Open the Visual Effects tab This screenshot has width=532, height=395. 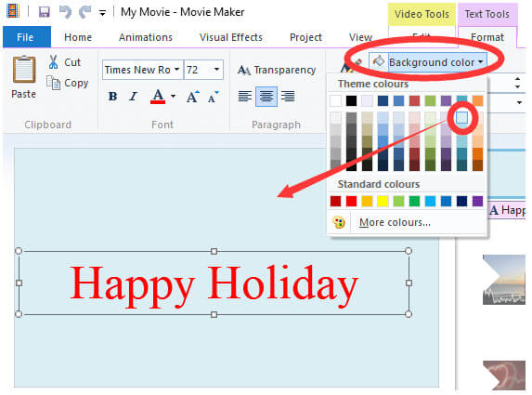click(231, 37)
